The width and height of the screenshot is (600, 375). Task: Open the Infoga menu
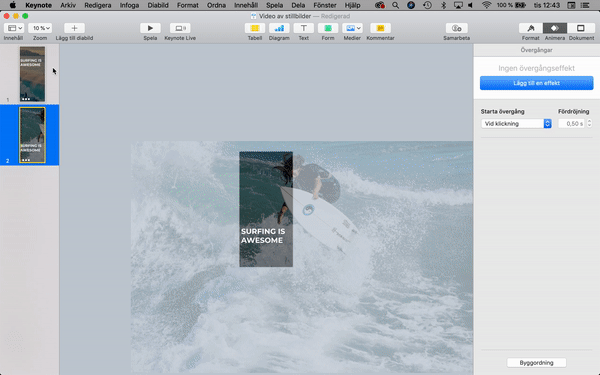point(129,5)
